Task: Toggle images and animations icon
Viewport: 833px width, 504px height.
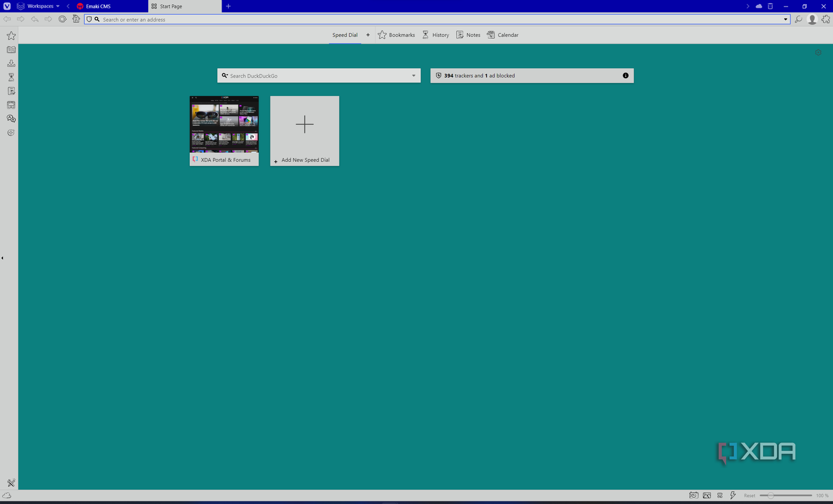Action: [707, 495]
